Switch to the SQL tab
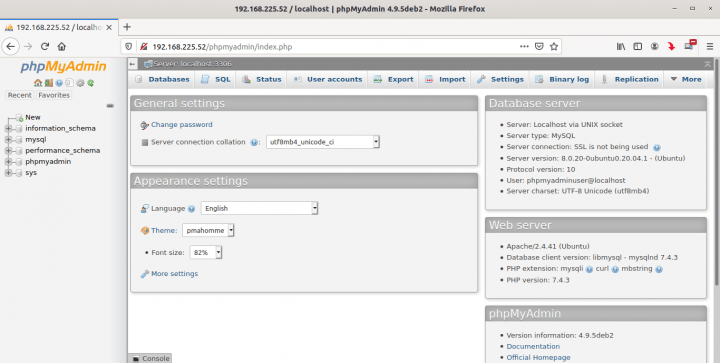 pos(216,79)
